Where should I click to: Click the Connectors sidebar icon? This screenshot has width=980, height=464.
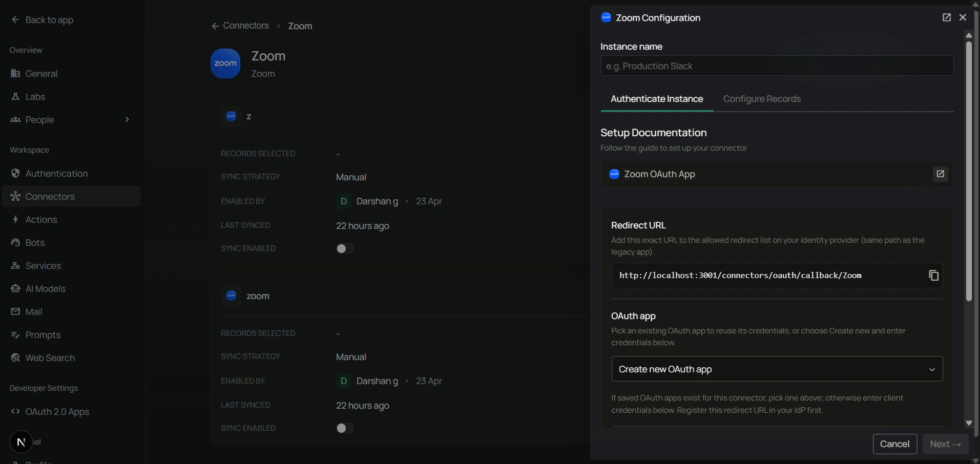tap(15, 196)
